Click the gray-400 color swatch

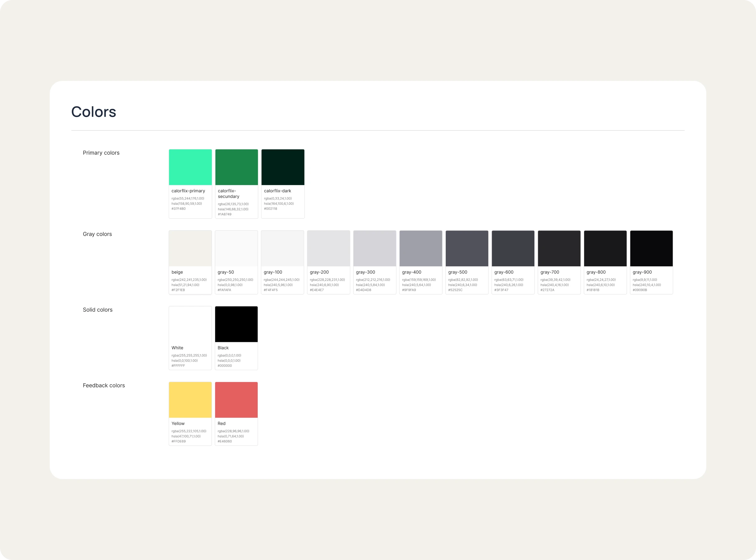tap(421, 249)
